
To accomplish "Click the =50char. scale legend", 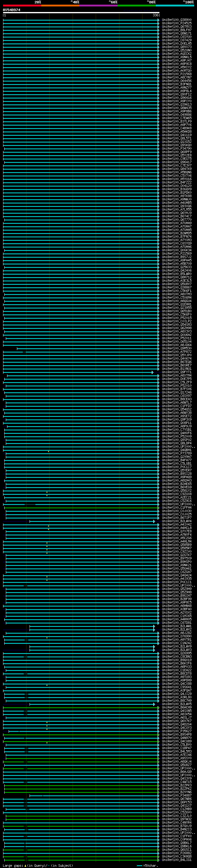I will (147, 865).
